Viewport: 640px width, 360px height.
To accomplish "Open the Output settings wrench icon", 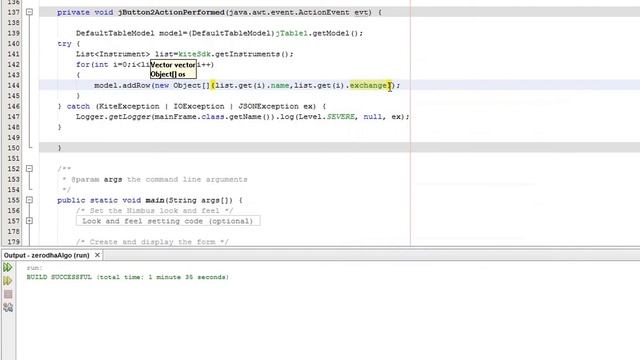I will pos(8,307).
